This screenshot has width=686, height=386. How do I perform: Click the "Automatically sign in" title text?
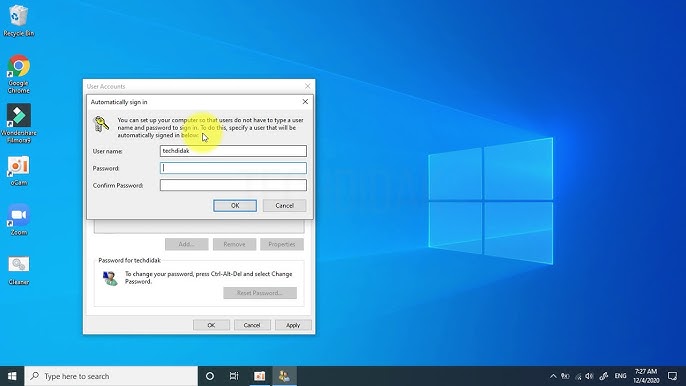coord(119,102)
